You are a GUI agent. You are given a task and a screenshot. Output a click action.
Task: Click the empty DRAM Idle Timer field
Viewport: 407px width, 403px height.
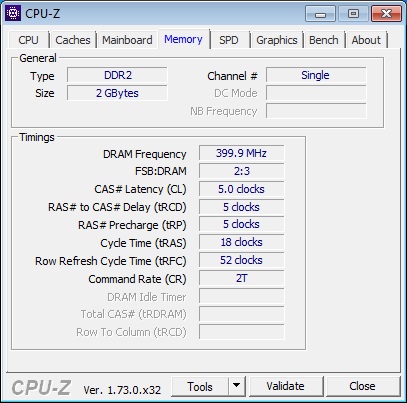click(x=241, y=296)
